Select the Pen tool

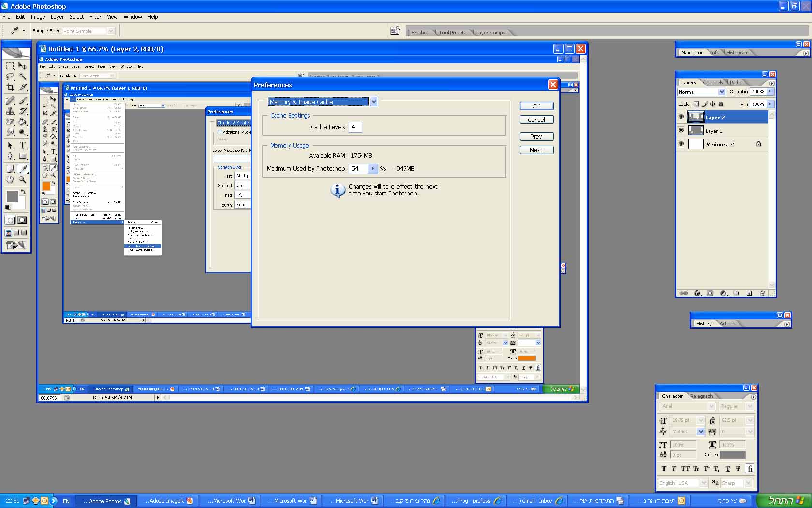tap(10, 156)
